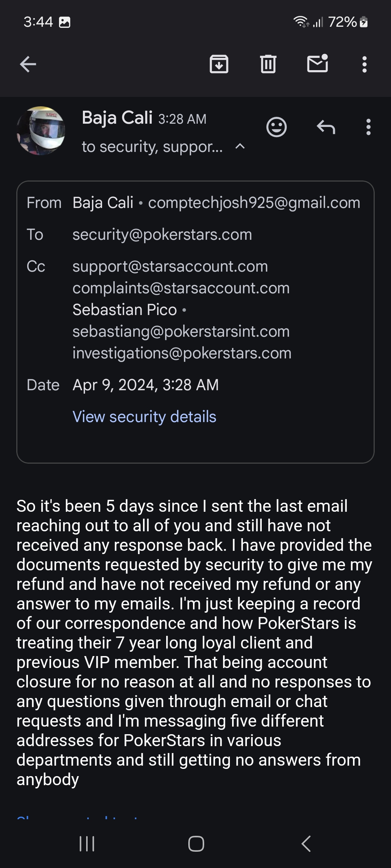Open the top toolbar overflow menu

pos(365,64)
